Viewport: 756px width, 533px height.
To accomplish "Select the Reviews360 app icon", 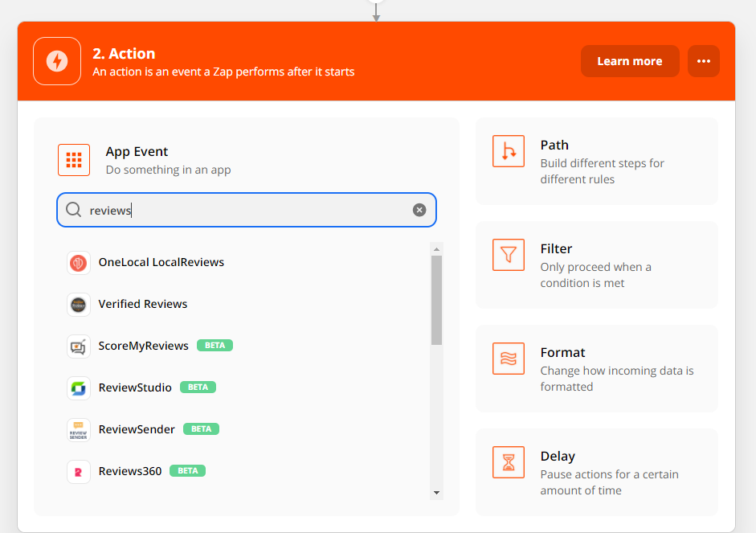I will point(78,472).
